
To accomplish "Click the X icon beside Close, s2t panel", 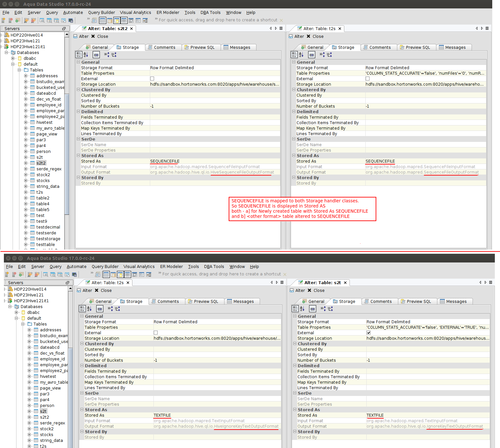I will [x=309, y=291].
